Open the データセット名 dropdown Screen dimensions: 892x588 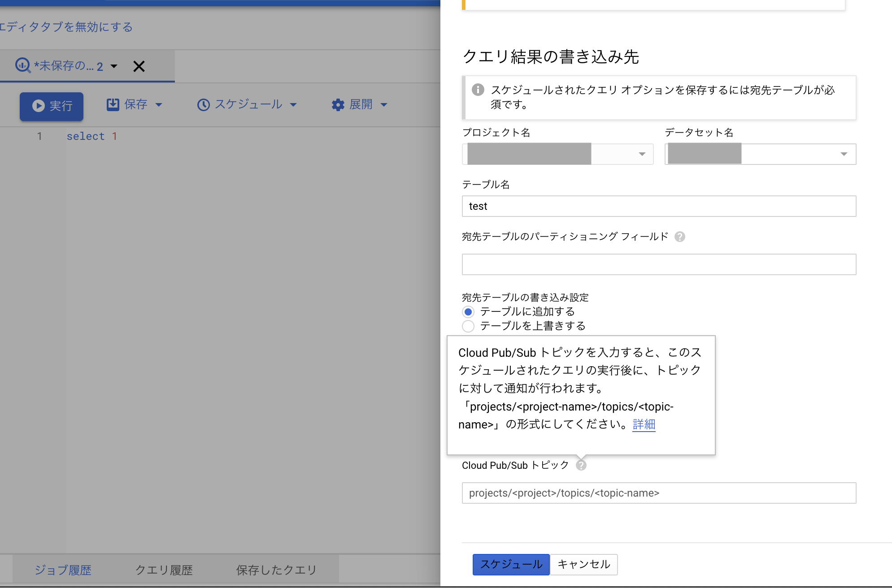point(844,154)
